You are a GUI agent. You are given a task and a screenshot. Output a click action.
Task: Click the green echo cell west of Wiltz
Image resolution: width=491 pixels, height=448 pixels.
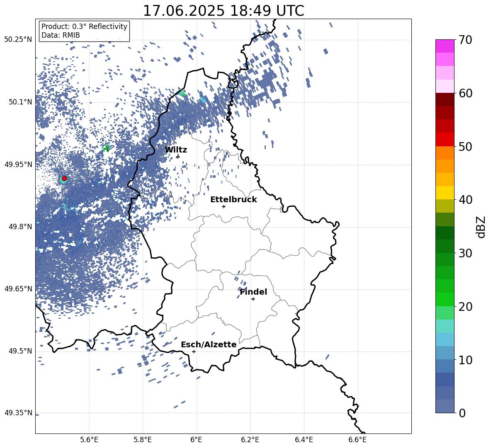click(107, 148)
